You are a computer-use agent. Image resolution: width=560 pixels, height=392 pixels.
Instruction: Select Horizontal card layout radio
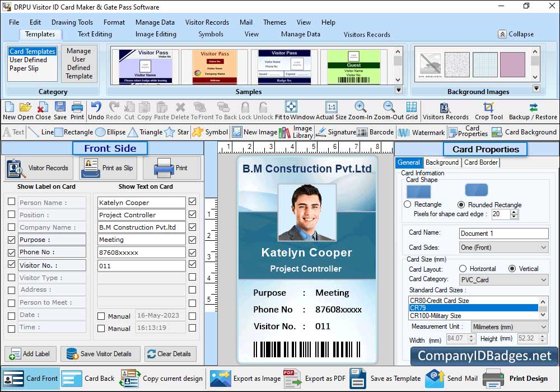tap(463, 268)
